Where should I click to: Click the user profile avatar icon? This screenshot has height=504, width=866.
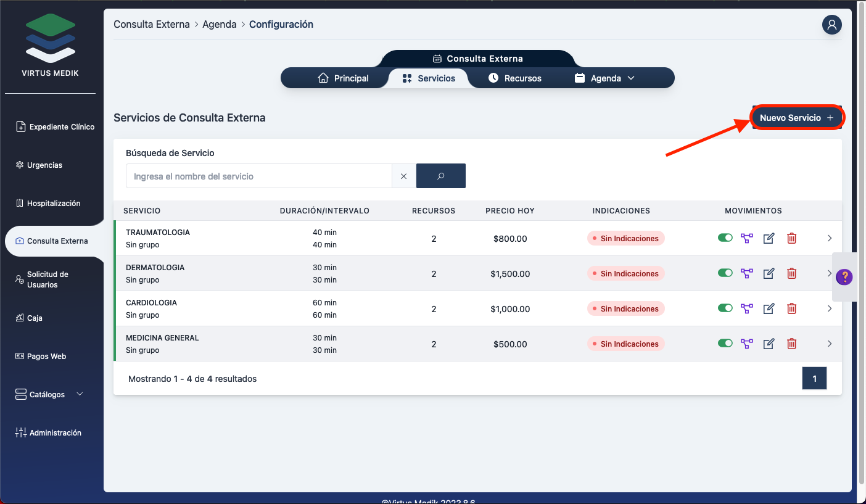[831, 25]
